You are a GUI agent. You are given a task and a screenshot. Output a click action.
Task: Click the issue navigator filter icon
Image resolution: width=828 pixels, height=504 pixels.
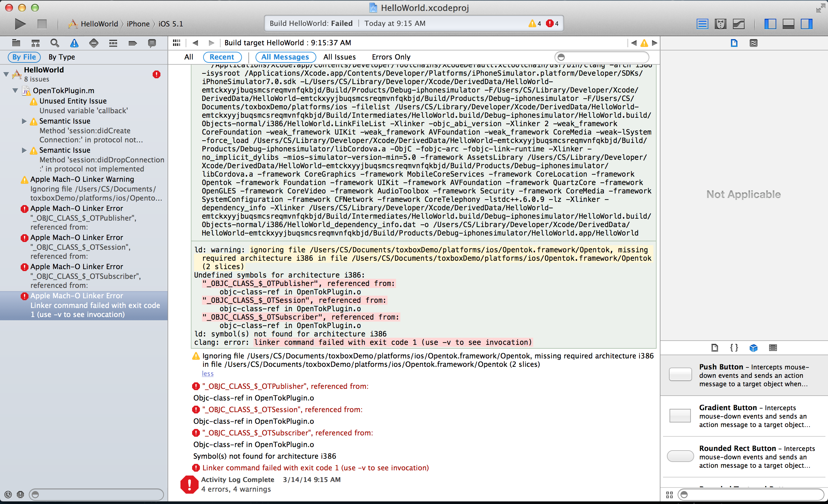[73, 43]
